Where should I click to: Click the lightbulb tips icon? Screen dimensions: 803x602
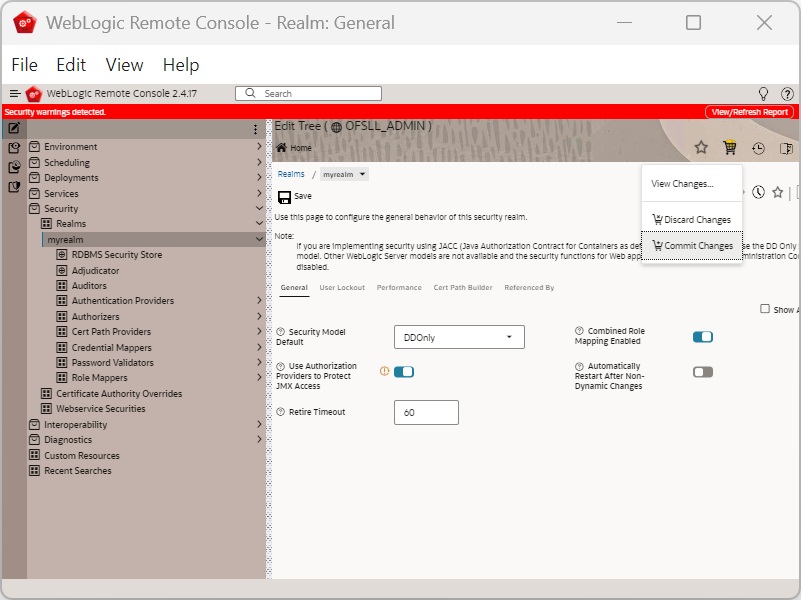763,94
